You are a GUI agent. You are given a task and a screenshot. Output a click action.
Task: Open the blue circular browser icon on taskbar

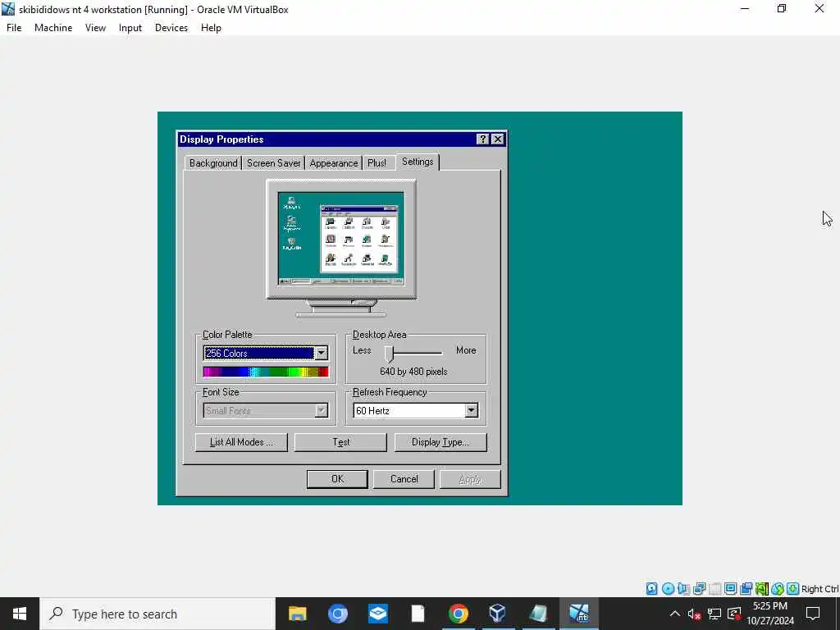point(337,614)
